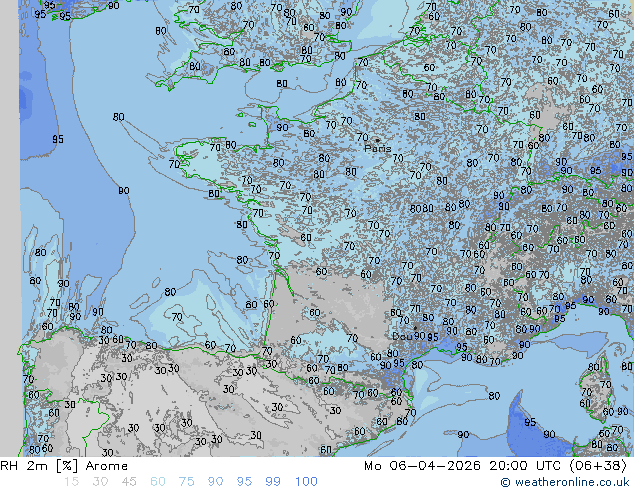
Task: Click the Paris city label
Action: (378, 148)
